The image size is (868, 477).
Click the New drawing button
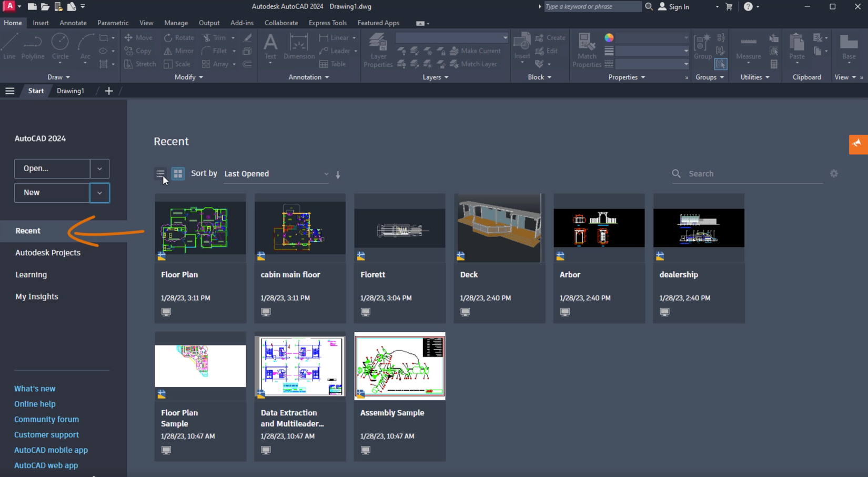pos(52,193)
